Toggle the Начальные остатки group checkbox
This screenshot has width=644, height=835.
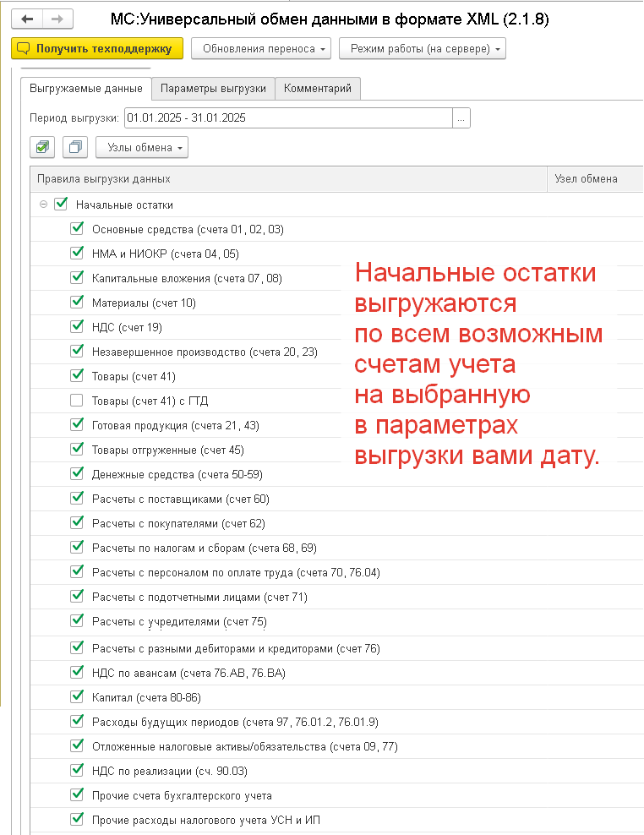pos(61,204)
